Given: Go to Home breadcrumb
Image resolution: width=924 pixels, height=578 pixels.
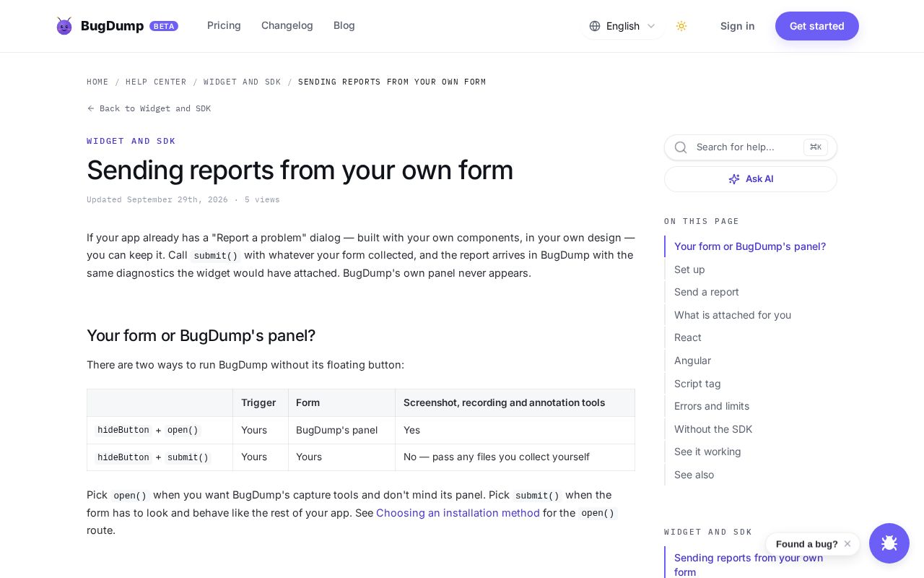Looking at the screenshot, I should pos(97,82).
